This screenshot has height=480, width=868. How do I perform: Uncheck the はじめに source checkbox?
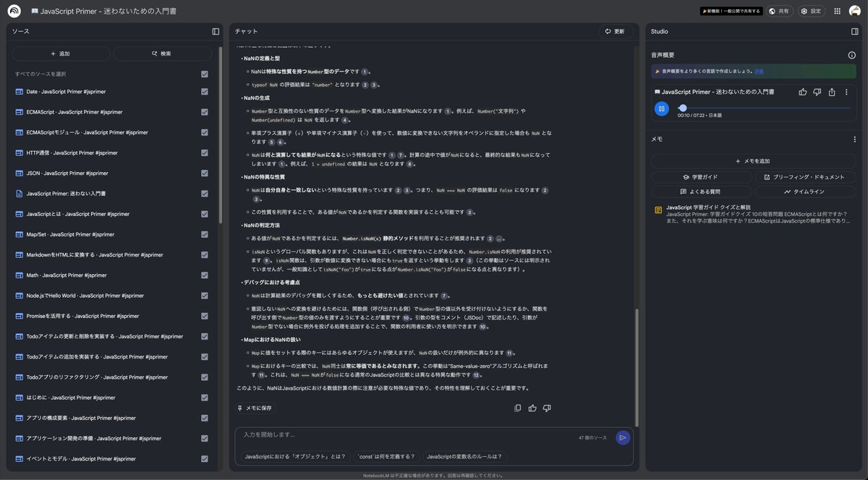[x=205, y=398]
